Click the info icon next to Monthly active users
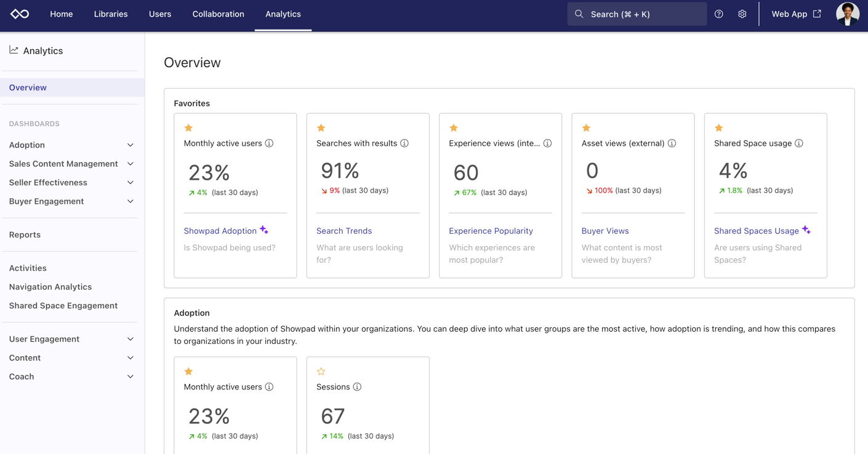The image size is (868, 454). (269, 143)
